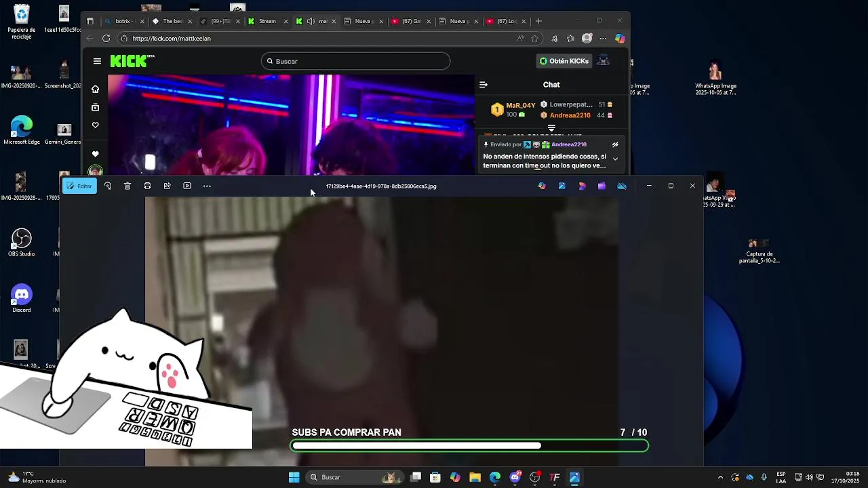
Task: Open Edge Copilot sidebar icon
Action: click(620, 39)
